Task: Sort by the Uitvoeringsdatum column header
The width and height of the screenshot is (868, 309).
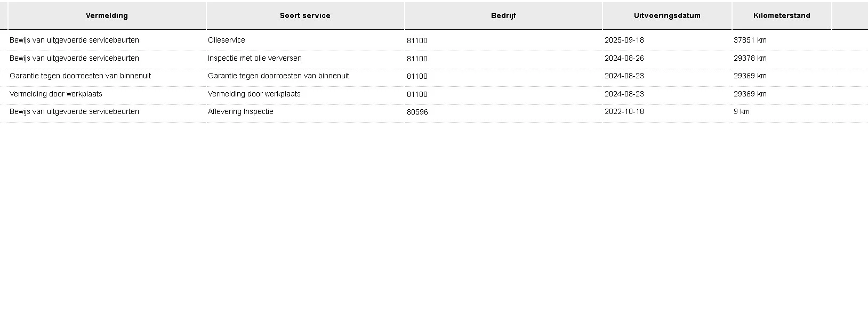Action: 667,16
